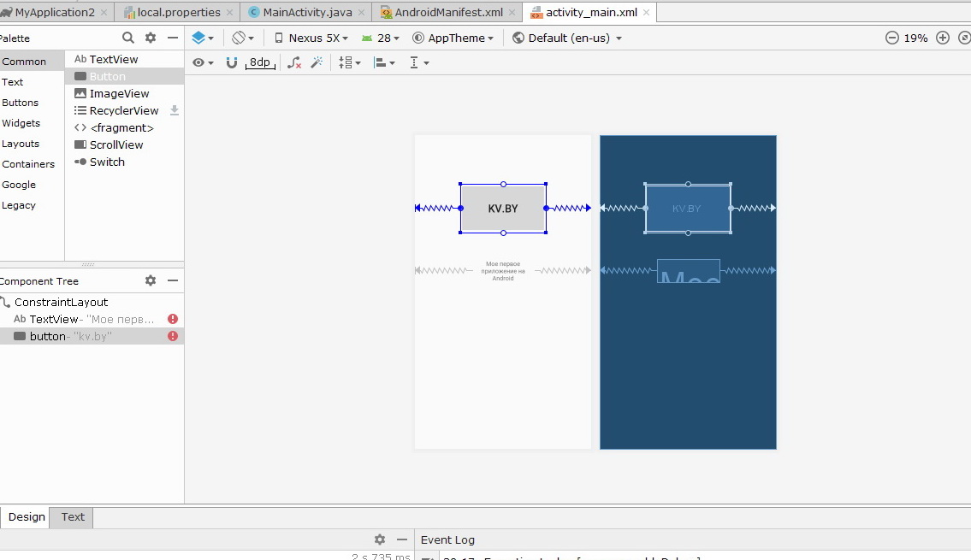Open the pack options dropdown

[350, 62]
